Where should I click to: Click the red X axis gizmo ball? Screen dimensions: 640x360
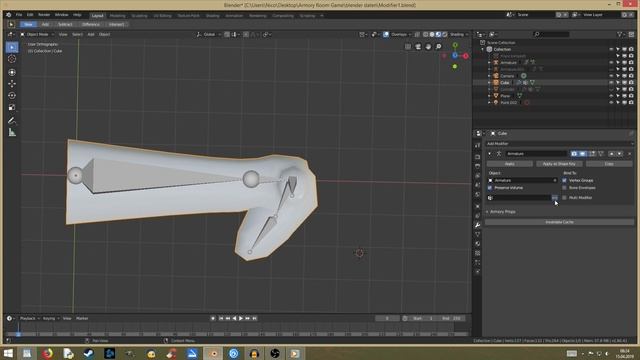tap(465, 56)
